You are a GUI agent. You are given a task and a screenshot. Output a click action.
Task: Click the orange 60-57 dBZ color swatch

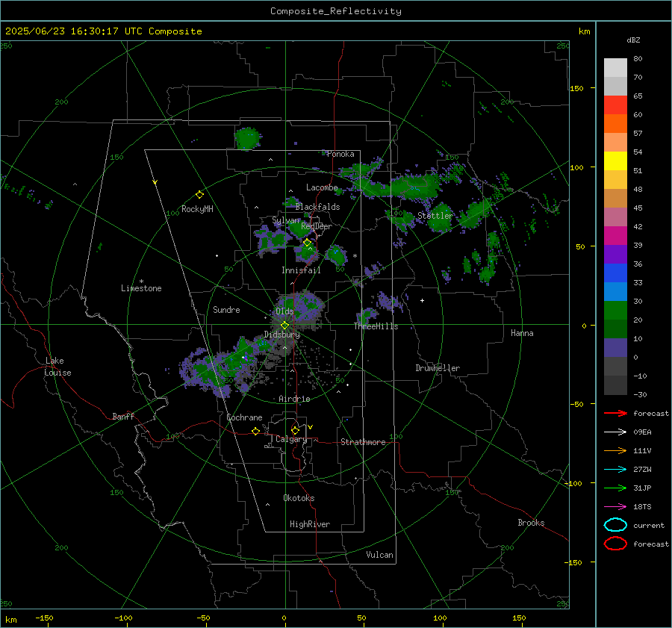click(x=615, y=123)
